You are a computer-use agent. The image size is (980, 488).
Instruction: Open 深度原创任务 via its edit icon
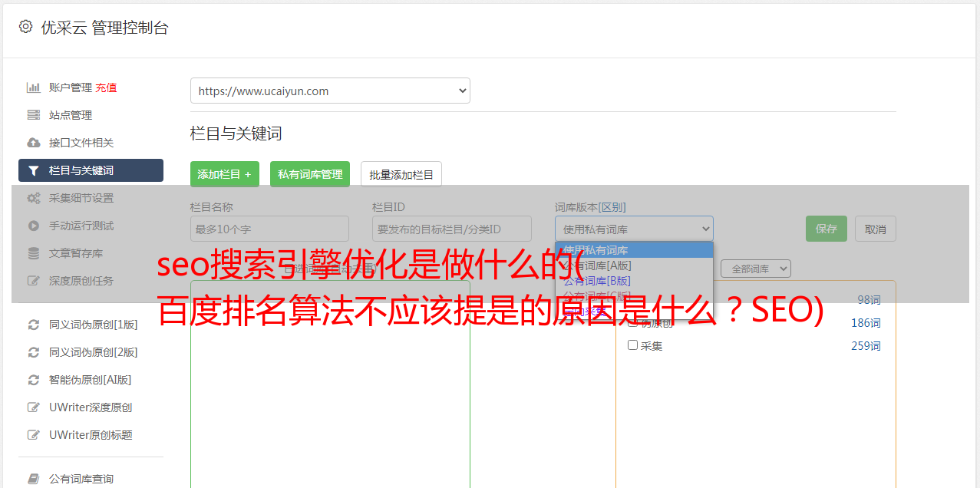coord(34,281)
